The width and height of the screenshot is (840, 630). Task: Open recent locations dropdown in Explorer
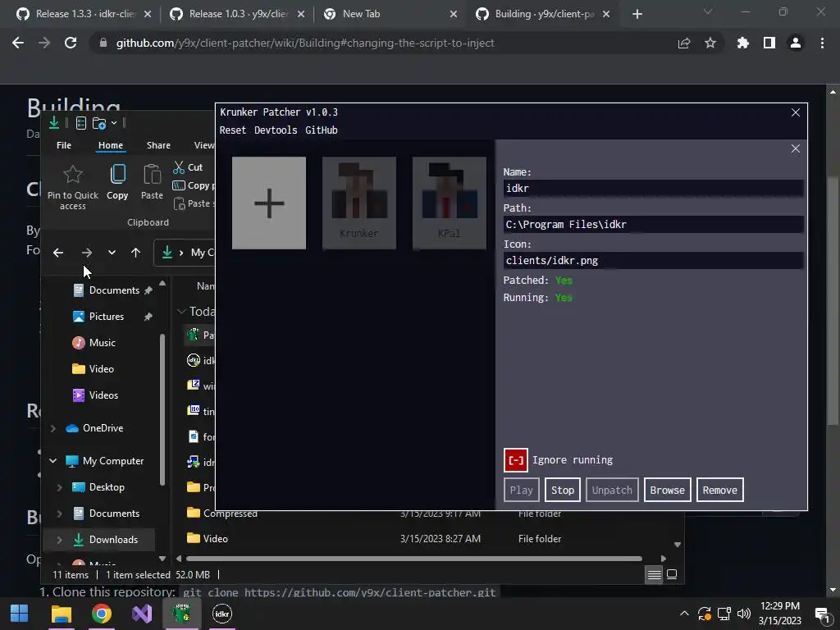tap(112, 253)
